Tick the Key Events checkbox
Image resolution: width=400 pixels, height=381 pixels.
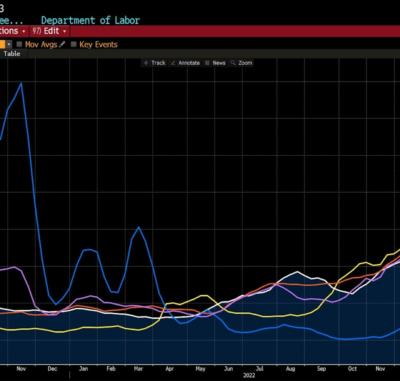(x=74, y=44)
